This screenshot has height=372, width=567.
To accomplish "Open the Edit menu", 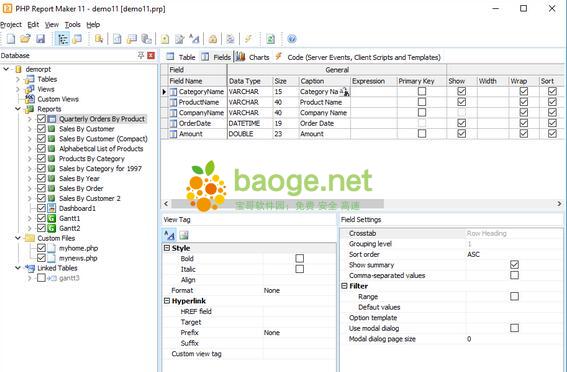I will tap(33, 25).
